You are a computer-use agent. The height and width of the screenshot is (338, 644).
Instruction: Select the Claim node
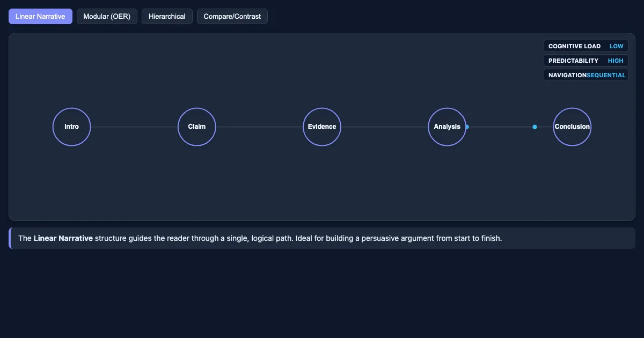pyautogui.click(x=197, y=127)
